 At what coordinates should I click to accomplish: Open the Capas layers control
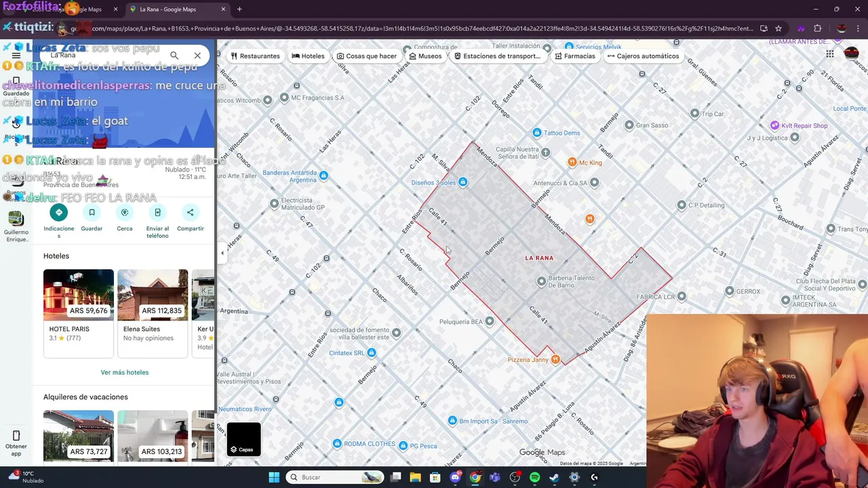[x=244, y=439]
